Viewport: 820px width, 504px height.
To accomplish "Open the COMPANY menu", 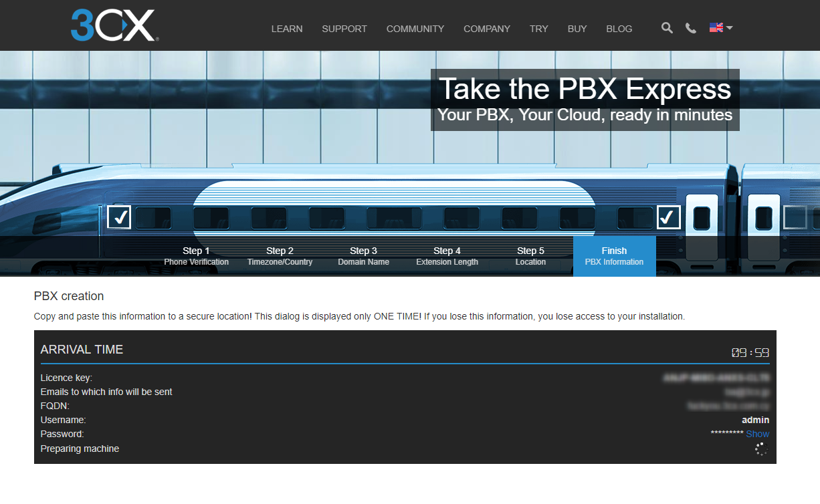I will click(487, 29).
